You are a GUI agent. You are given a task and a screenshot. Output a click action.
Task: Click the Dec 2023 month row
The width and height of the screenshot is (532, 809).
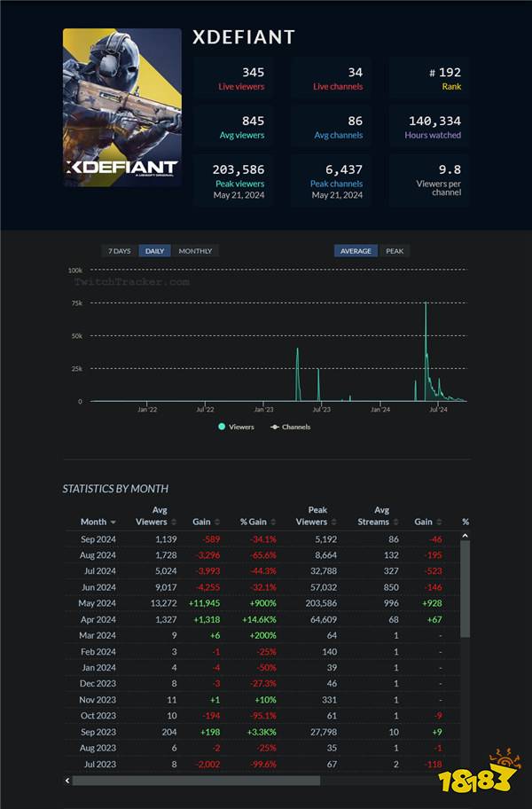point(262,684)
